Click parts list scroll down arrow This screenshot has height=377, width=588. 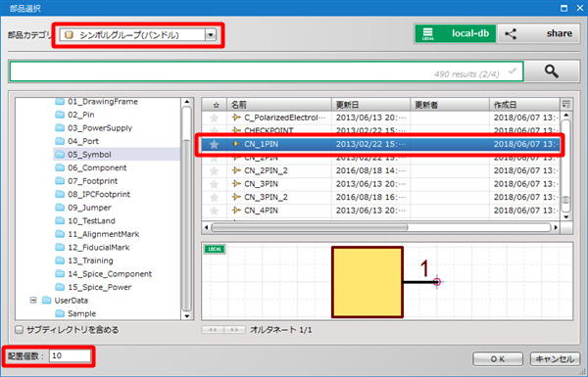pos(566,216)
